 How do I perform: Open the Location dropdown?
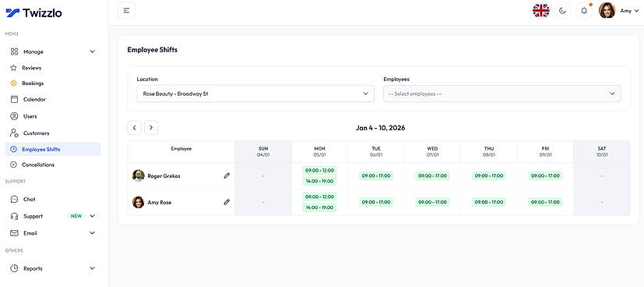255,94
